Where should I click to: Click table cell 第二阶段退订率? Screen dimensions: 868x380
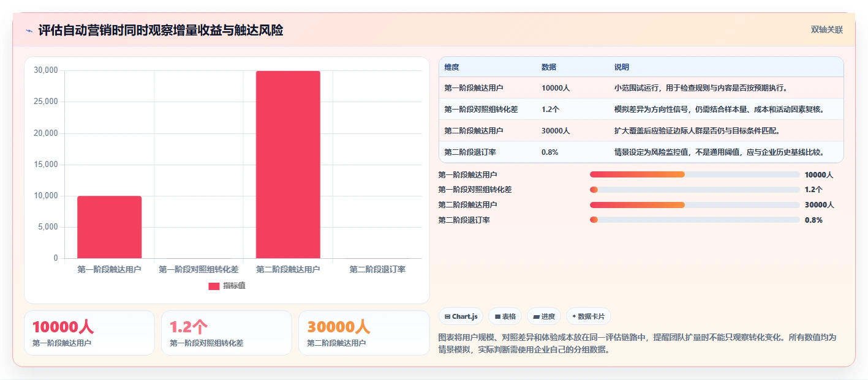(470, 152)
